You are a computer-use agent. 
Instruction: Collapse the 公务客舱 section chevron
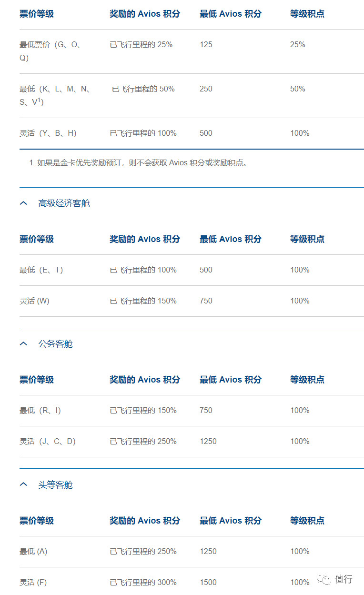[x=23, y=343]
